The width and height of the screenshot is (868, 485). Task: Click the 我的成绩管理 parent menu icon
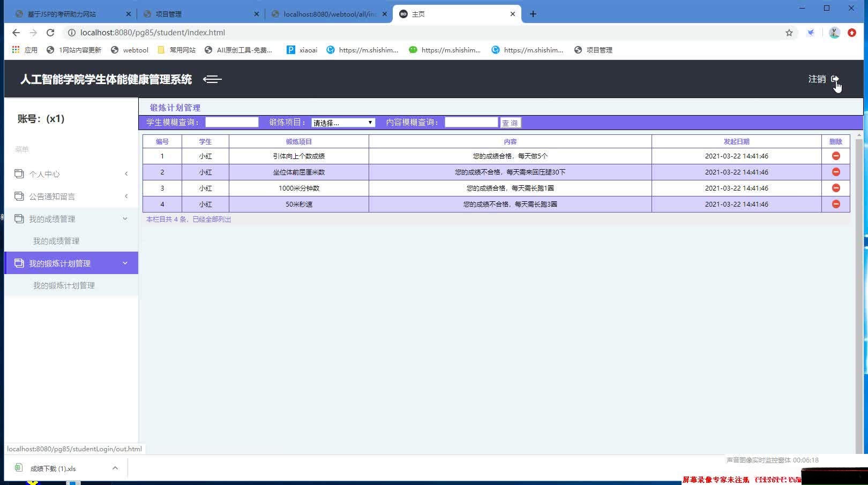pyautogui.click(x=19, y=218)
